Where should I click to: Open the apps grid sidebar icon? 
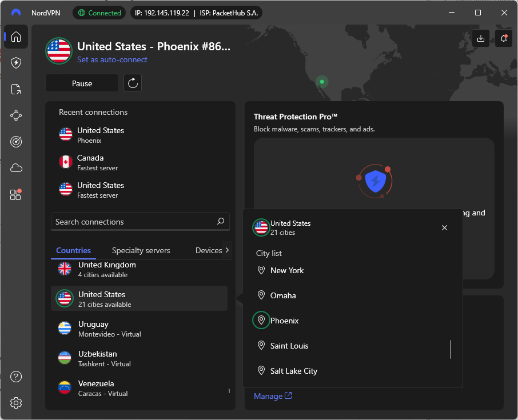(15, 194)
